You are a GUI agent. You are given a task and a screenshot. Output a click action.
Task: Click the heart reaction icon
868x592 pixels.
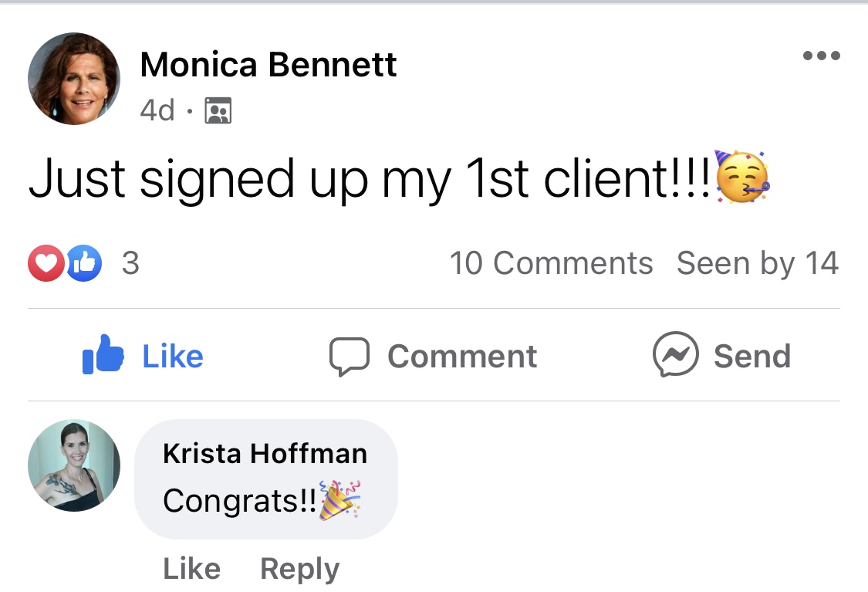[x=46, y=263]
